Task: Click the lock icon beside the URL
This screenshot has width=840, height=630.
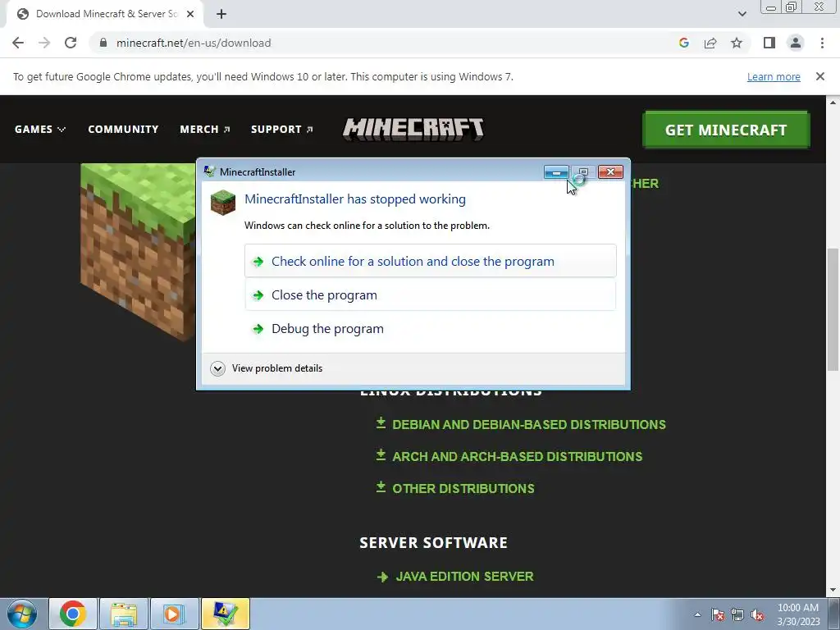Action: click(103, 43)
